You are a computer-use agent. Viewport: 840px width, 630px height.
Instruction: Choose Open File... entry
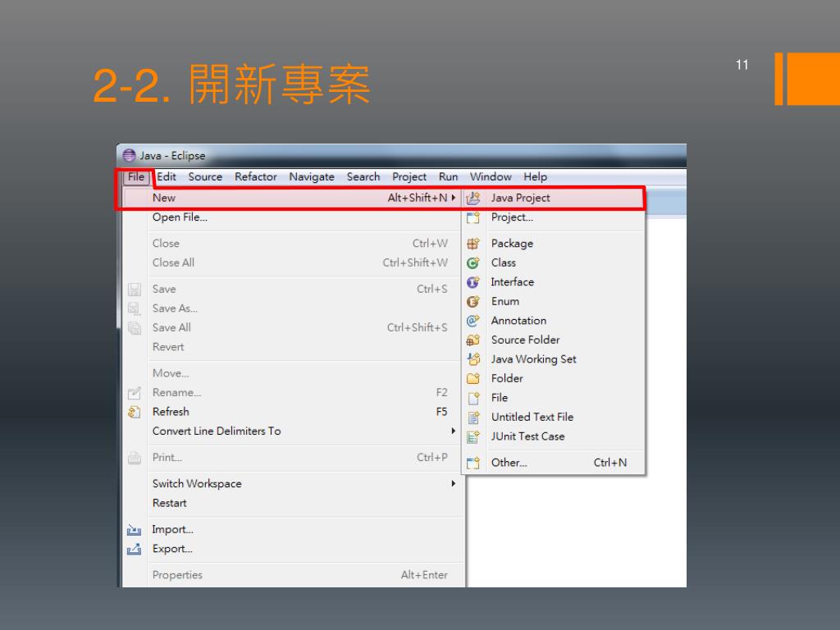coord(292,217)
